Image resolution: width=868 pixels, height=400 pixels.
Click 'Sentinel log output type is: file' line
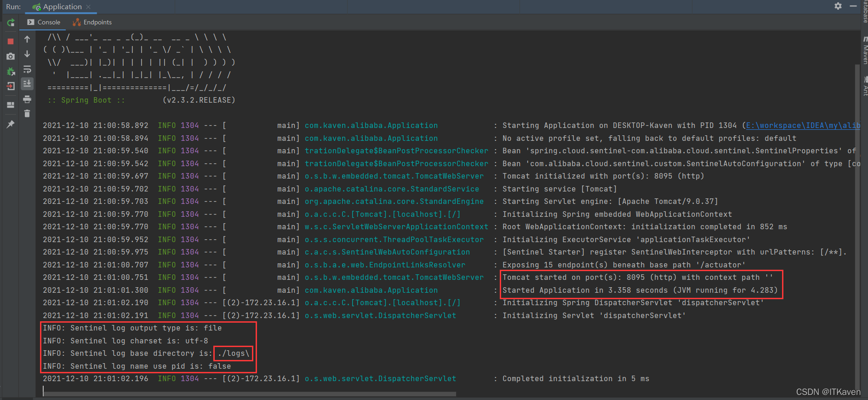pos(132,328)
